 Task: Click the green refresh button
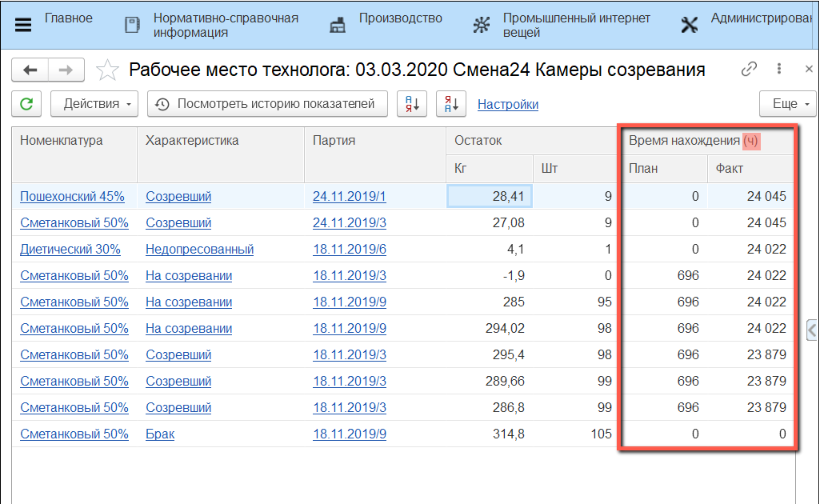(27, 104)
